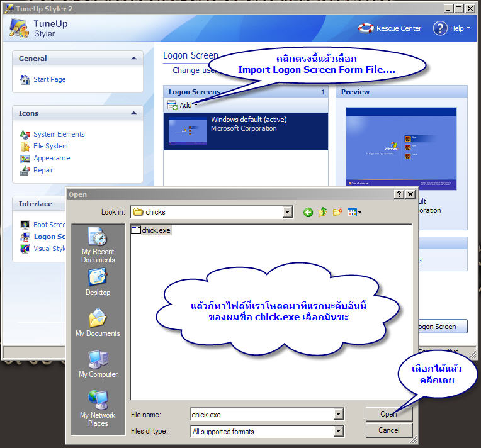The height and width of the screenshot is (448, 481).
Task: Go to My Computer in places bar
Action: [x=98, y=364]
